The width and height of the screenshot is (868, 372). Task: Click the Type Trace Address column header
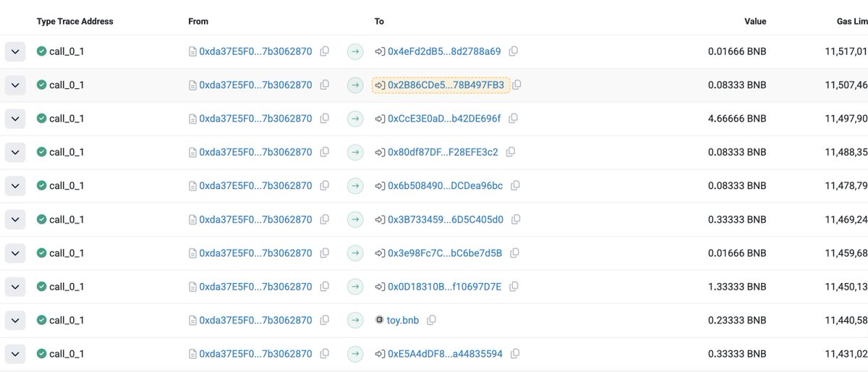tap(75, 22)
